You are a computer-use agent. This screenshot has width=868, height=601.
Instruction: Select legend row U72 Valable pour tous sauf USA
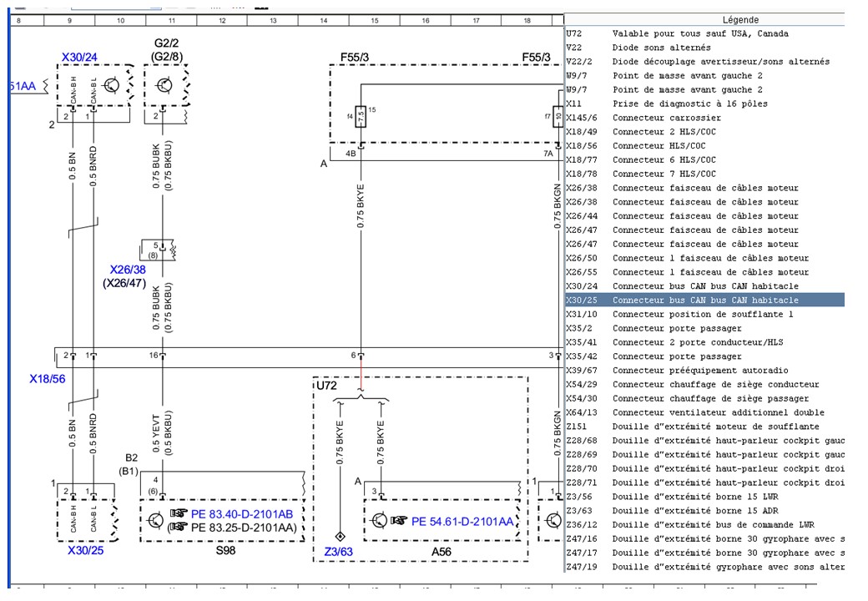704,33
